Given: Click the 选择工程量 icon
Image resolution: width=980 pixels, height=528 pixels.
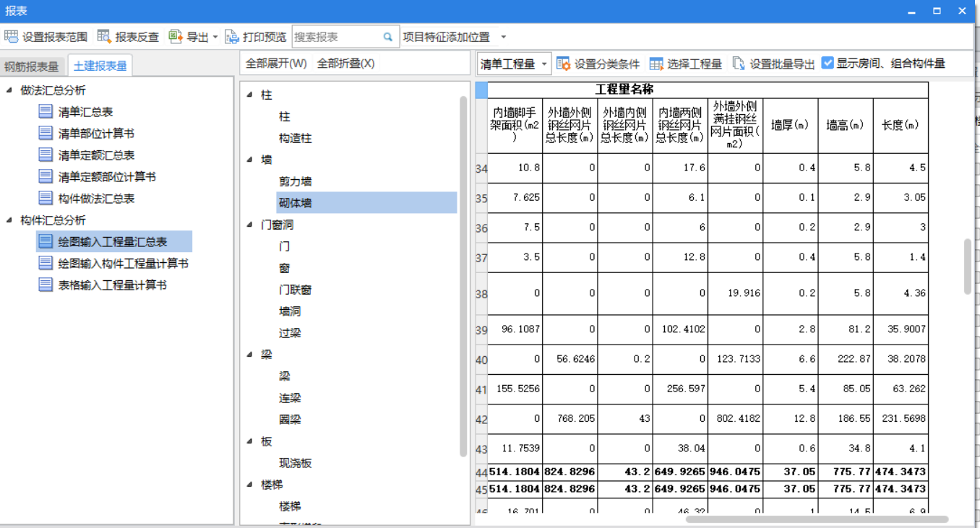Looking at the screenshot, I should [x=656, y=64].
